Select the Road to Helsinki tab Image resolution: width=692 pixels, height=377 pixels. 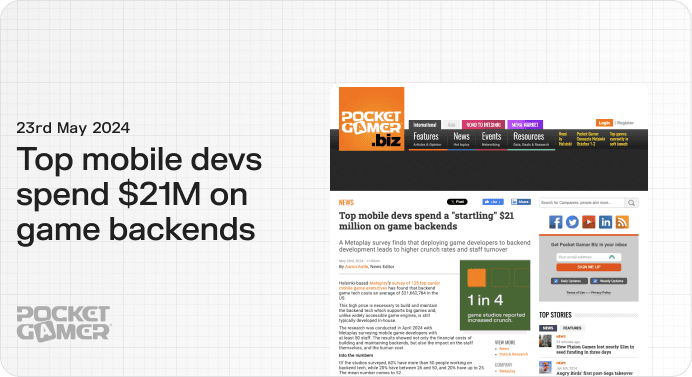click(x=483, y=124)
